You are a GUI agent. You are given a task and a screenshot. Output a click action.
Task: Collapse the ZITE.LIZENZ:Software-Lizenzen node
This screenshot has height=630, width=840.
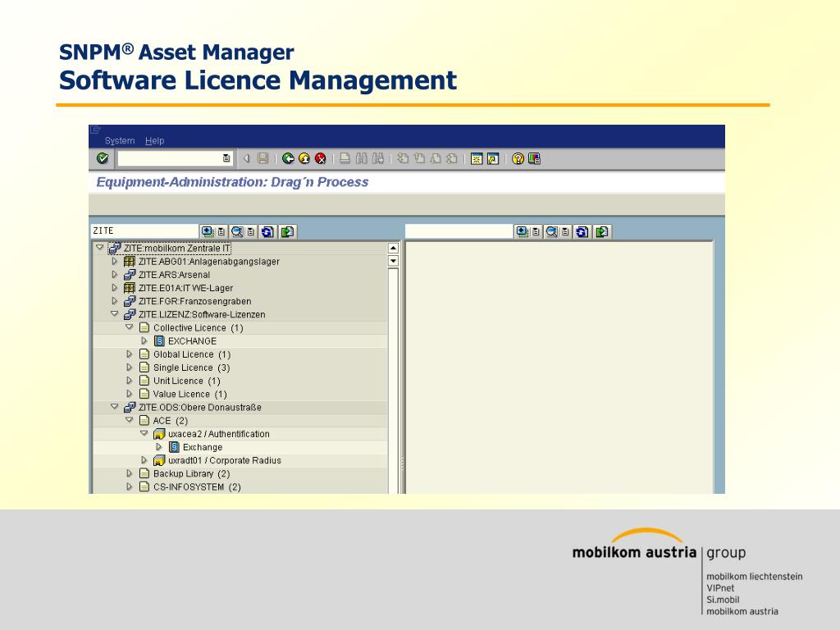[x=115, y=314]
